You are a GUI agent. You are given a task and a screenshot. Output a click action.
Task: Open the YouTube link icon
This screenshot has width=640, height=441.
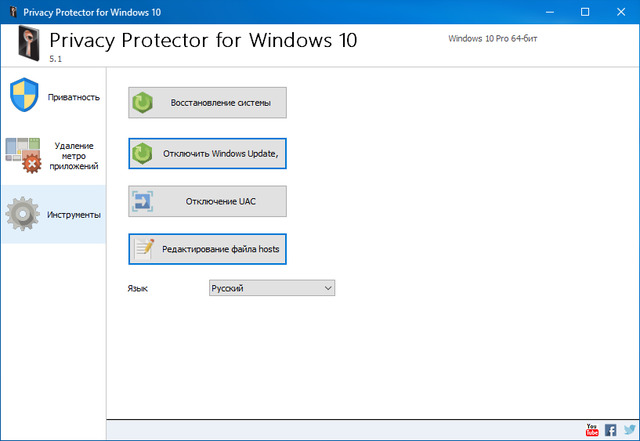[x=592, y=430]
